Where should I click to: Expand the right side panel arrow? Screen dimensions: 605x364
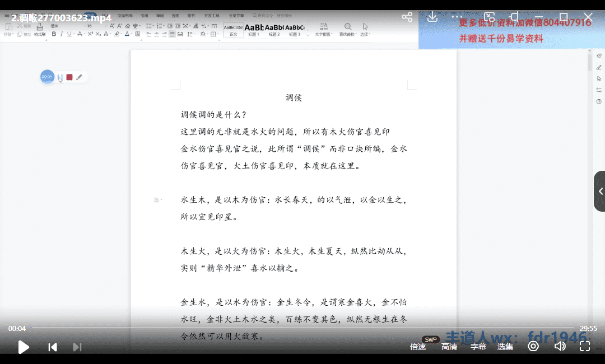click(600, 191)
